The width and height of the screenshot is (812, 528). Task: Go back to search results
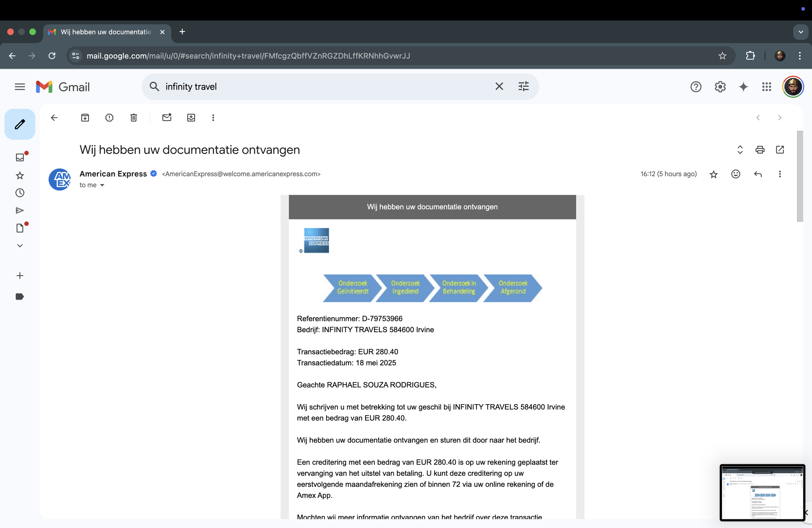coord(54,118)
